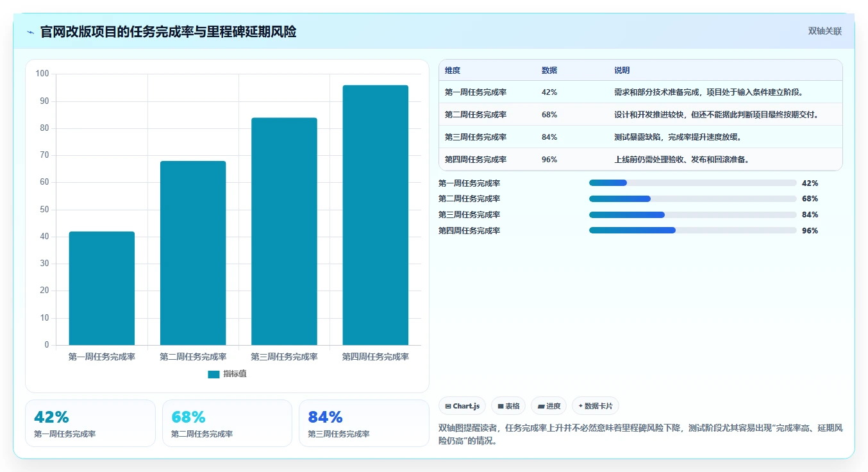
Task: Click the y-axis value 100
Action: click(42, 74)
